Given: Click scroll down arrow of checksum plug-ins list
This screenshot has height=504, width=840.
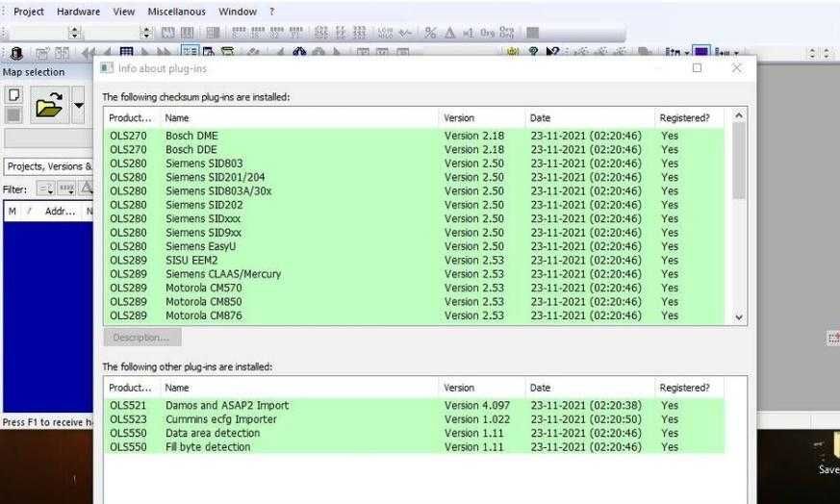Looking at the screenshot, I should pyautogui.click(x=739, y=317).
